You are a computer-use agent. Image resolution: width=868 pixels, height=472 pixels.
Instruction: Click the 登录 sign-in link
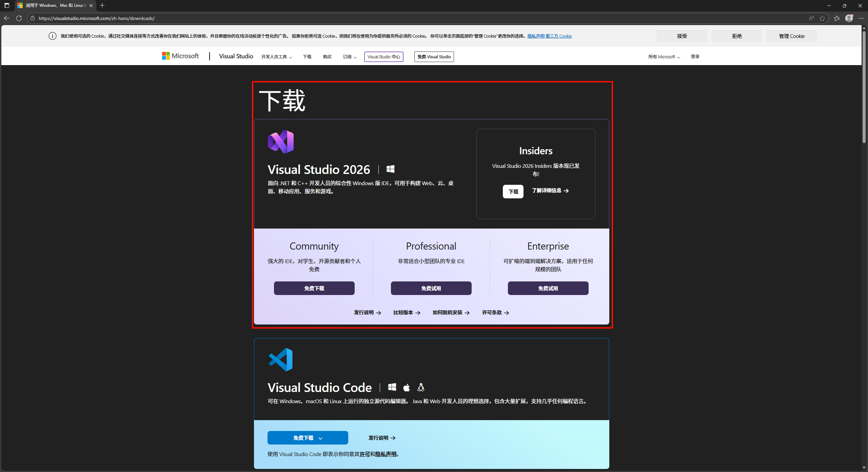click(695, 57)
